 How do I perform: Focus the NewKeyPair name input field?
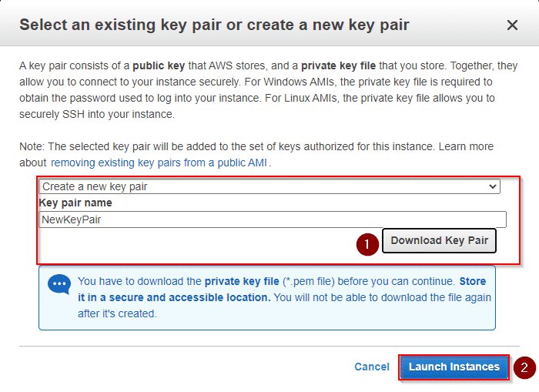tap(273, 219)
